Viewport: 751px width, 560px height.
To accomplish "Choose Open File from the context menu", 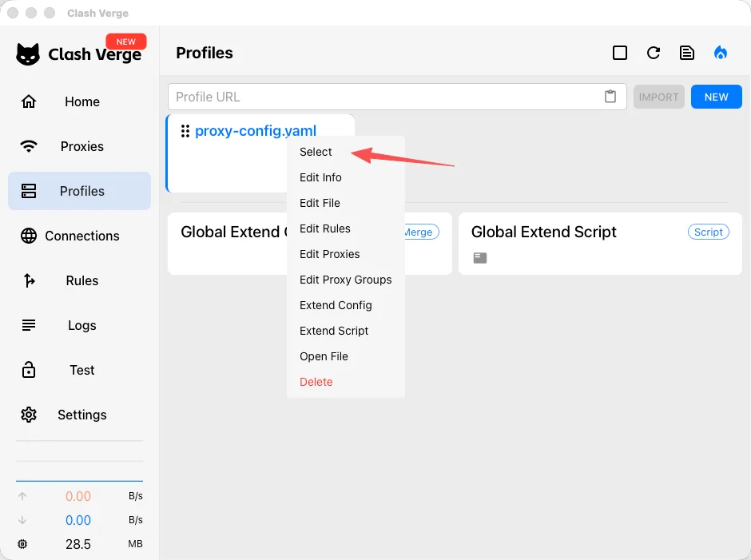I will pos(346,356).
